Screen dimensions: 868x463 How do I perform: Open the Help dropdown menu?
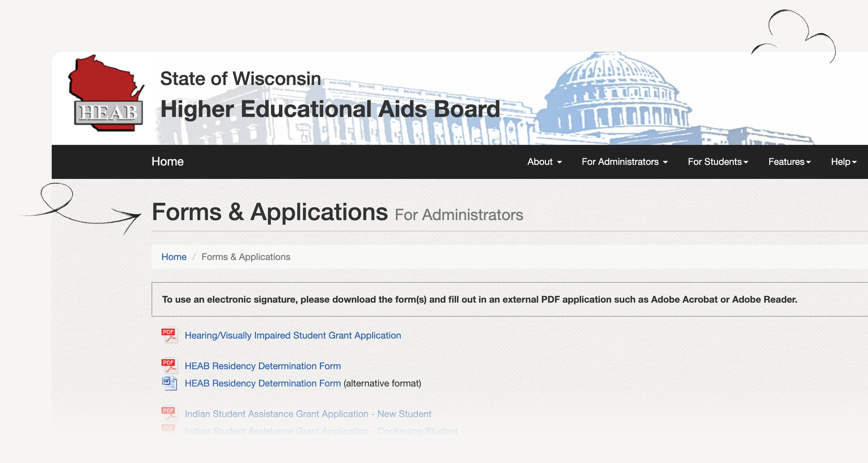(x=844, y=162)
